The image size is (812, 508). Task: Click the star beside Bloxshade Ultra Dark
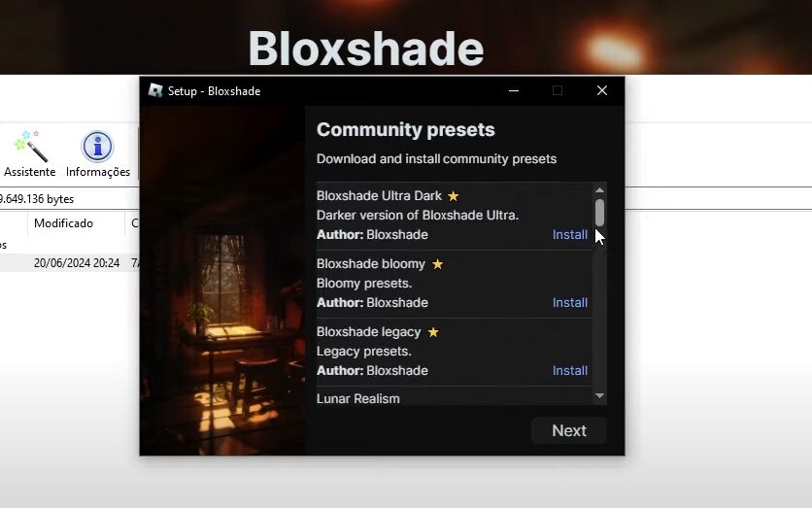[454, 196]
